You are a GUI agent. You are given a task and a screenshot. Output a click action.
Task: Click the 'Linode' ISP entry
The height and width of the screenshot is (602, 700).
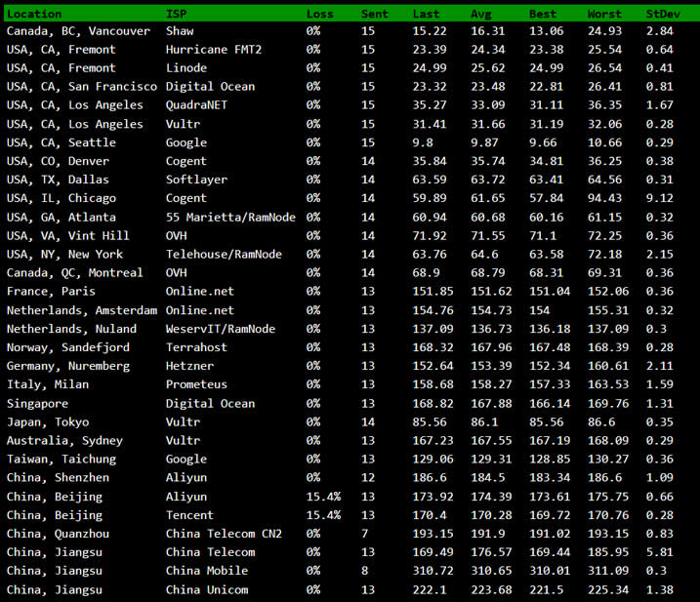tap(186, 68)
